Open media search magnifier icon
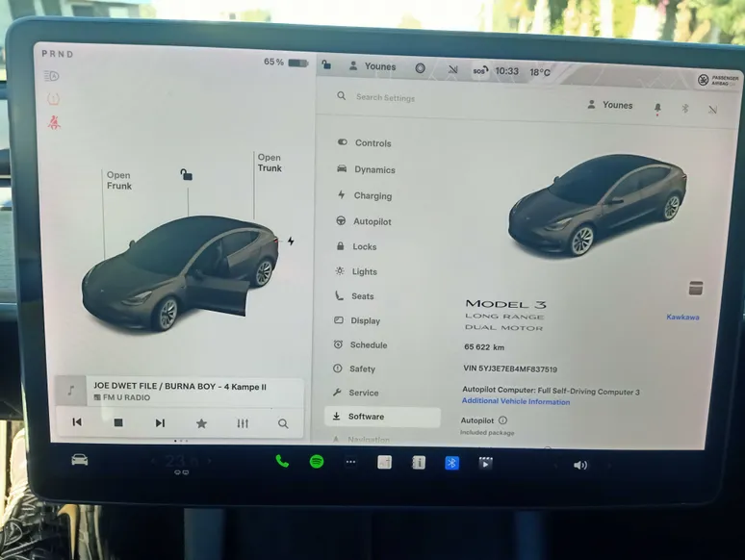The image size is (745, 560). click(x=283, y=423)
